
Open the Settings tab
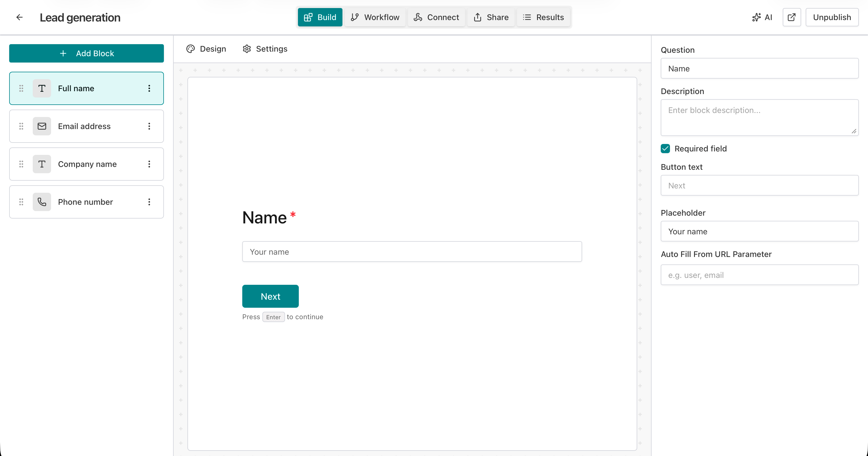click(265, 49)
